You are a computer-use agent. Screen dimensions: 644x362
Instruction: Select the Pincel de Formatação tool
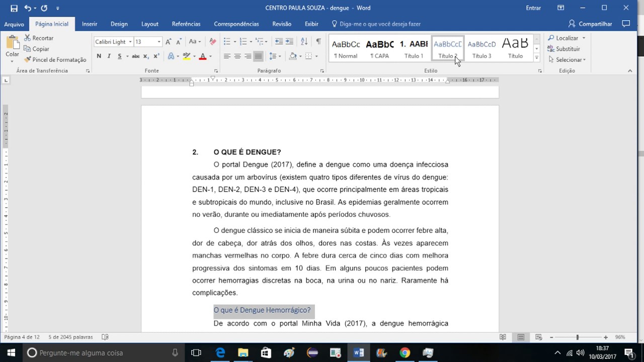coord(55,60)
